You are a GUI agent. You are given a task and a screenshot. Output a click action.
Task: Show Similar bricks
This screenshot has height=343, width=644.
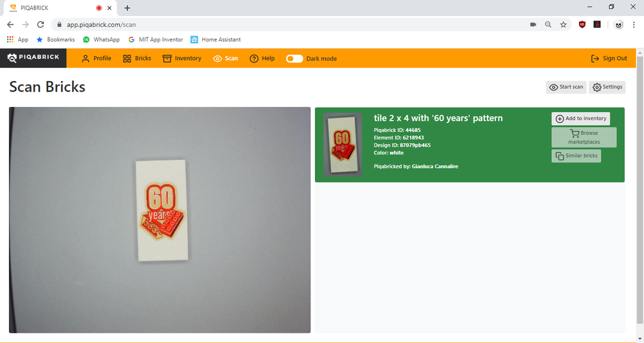[576, 156]
